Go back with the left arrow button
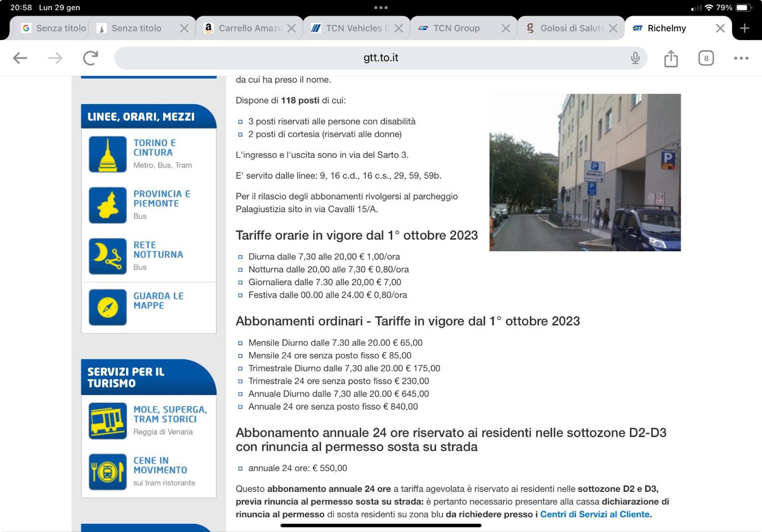 [20, 58]
